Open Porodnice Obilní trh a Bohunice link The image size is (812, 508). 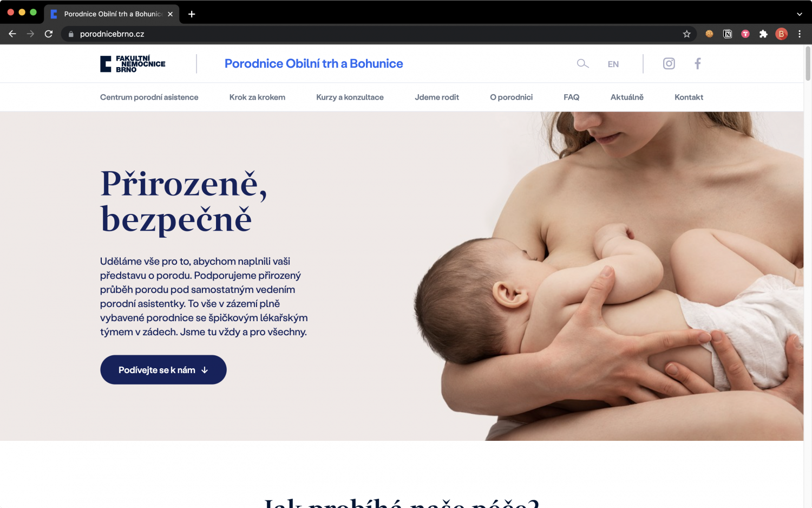[x=313, y=64]
